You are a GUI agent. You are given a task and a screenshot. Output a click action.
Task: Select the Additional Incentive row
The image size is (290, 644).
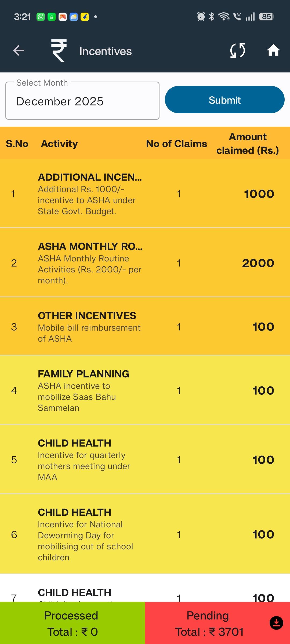tap(145, 194)
